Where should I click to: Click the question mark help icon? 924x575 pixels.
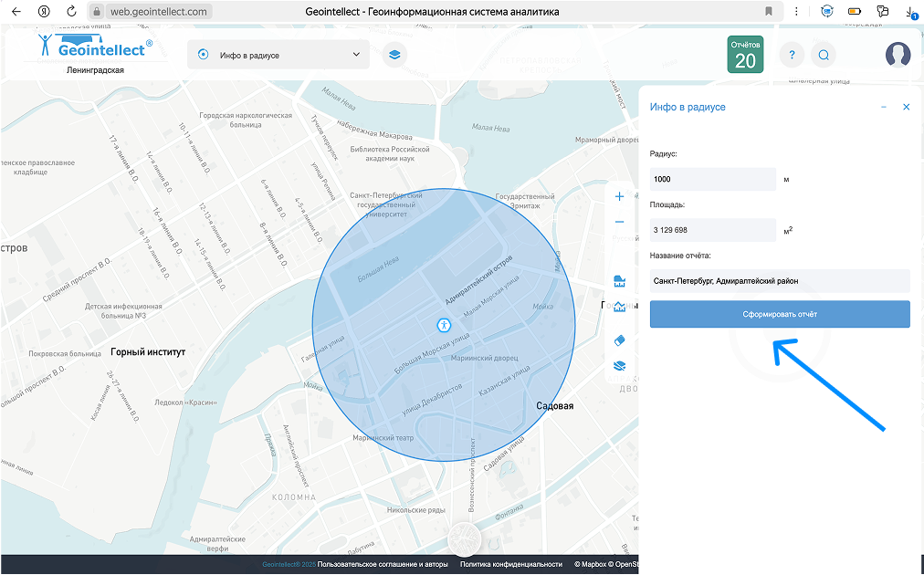(x=792, y=55)
